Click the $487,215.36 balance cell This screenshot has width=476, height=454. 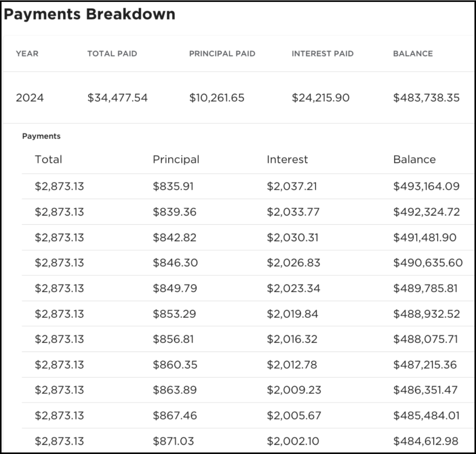pos(425,365)
